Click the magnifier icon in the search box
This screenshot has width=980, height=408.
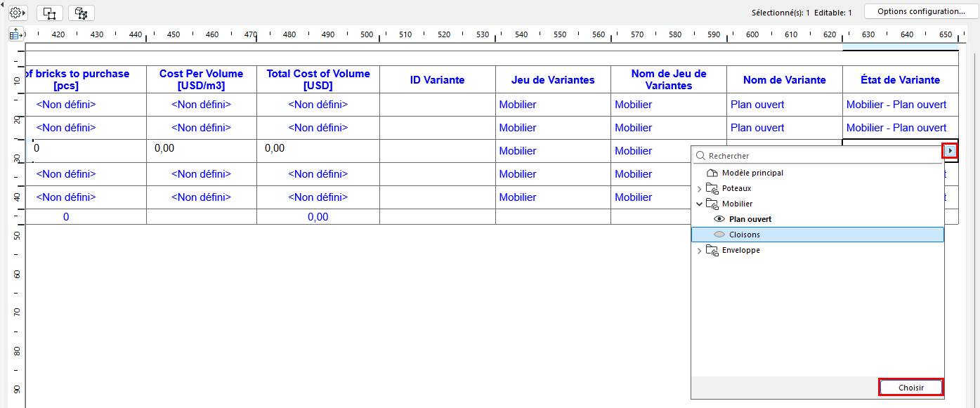click(700, 156)
